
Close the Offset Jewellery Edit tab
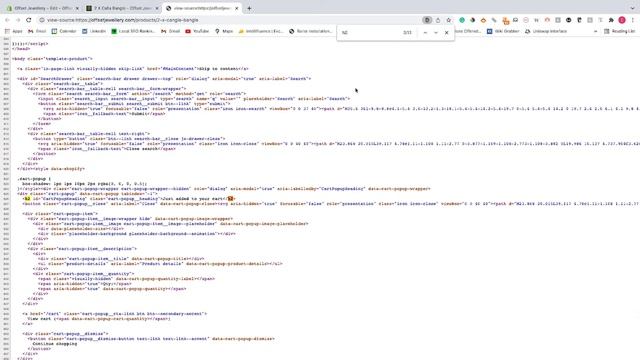click(77, 8)
